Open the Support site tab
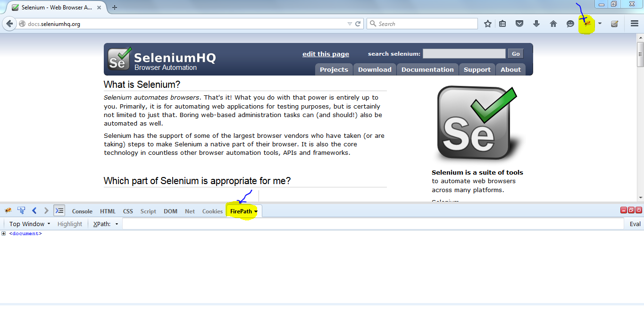This screenshot has height=312, width=644. pyautogui.click(x=477, y=69)
